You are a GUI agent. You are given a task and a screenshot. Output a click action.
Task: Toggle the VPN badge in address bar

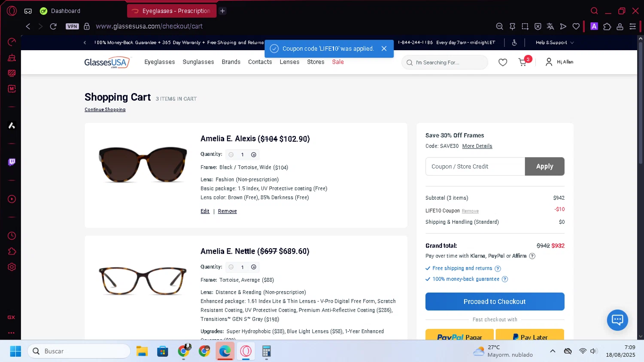coord(72,26)
